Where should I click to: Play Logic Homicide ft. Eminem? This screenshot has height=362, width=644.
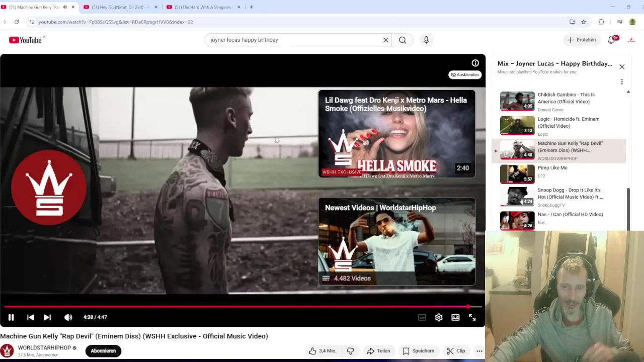click(x=558, y=126)
